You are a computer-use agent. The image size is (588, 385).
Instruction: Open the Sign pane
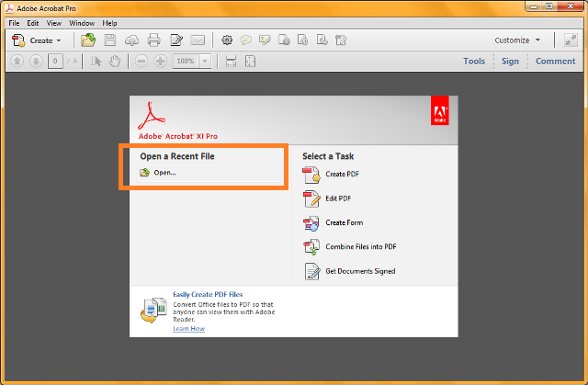(511, 62)
